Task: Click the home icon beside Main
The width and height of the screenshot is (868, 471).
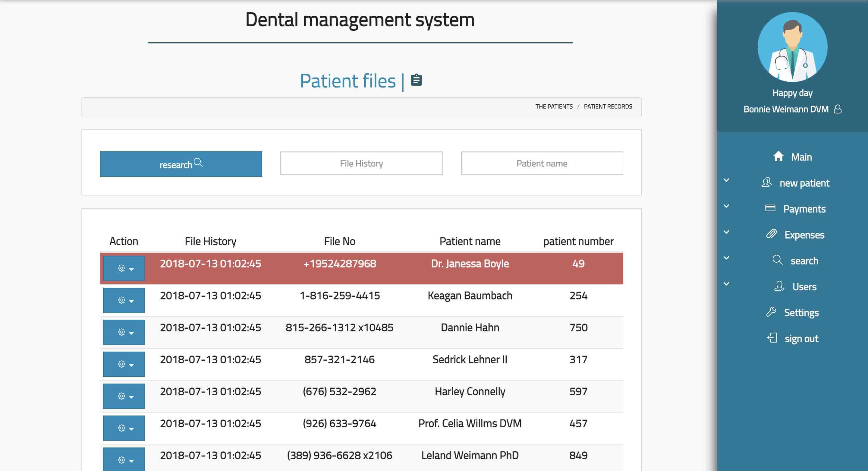Action: [x=778, y=156]
